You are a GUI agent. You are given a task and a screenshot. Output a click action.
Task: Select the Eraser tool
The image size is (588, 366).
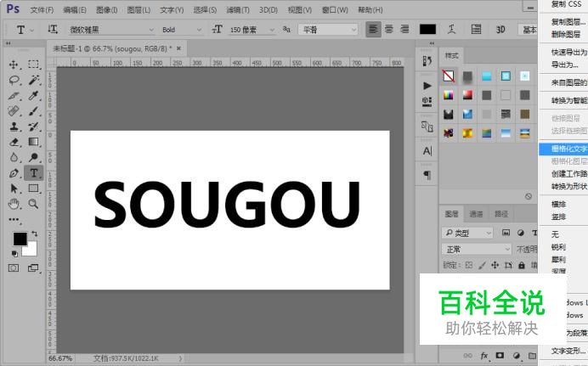click(x=14, y=142)
